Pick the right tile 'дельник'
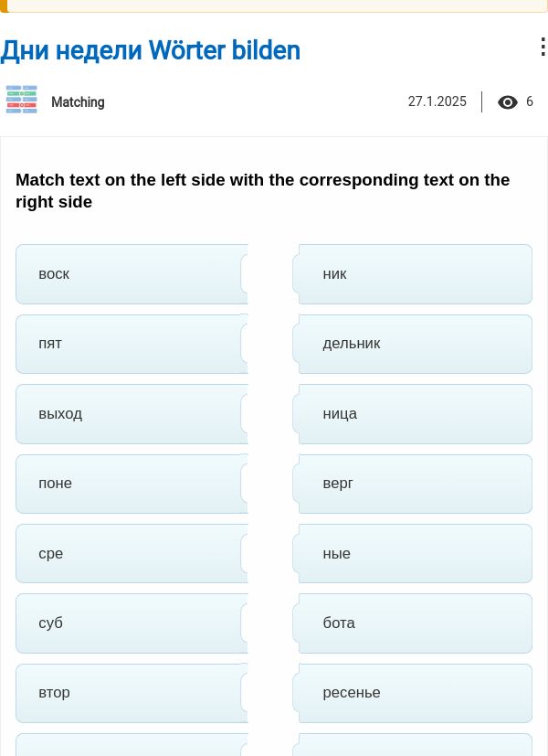Screen dimensions: 548x756 point(412,344)
